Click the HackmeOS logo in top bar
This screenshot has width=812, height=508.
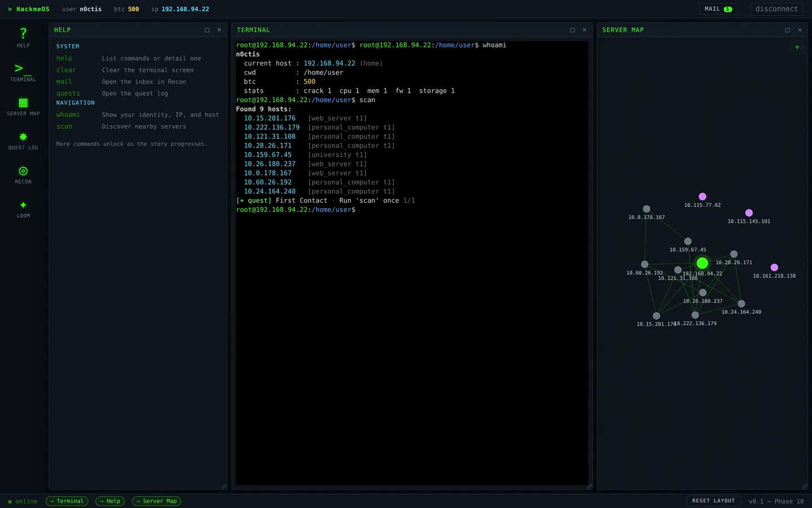[x=29, y=9]
